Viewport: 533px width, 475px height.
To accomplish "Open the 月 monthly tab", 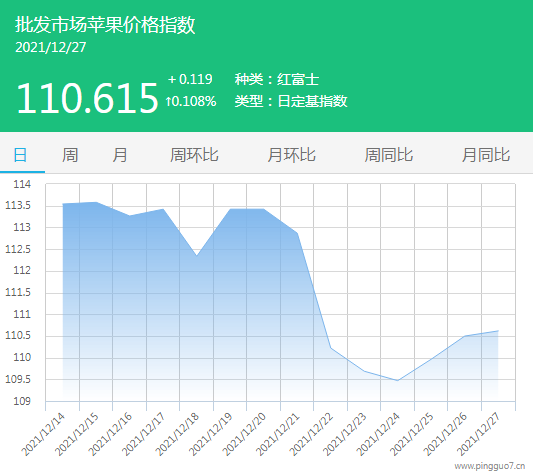I will (x=120, y=155).
